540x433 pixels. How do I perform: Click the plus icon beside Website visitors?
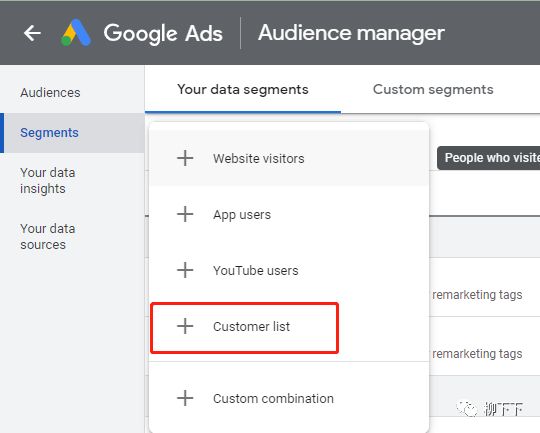tap(185, 158)
